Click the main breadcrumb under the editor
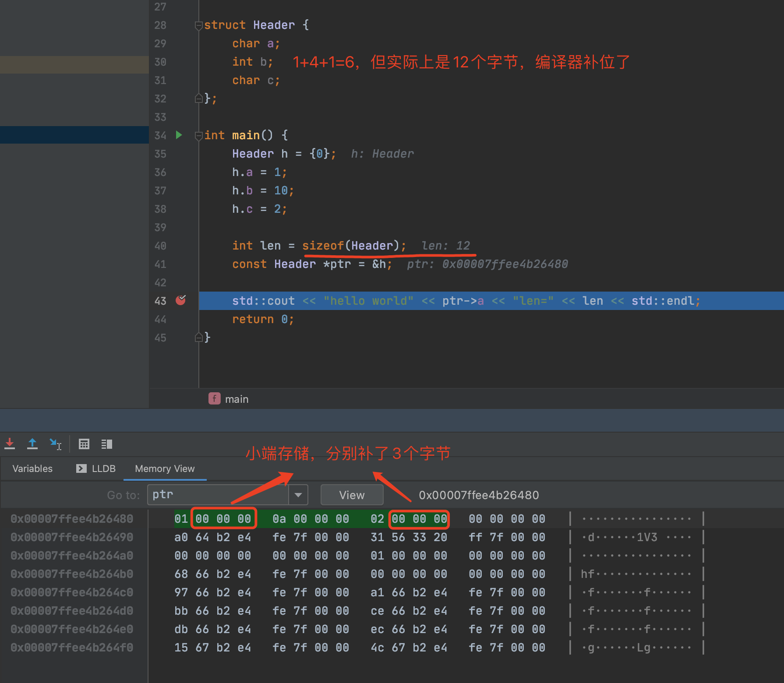This screenshot has width=784, height=683. 237,399
